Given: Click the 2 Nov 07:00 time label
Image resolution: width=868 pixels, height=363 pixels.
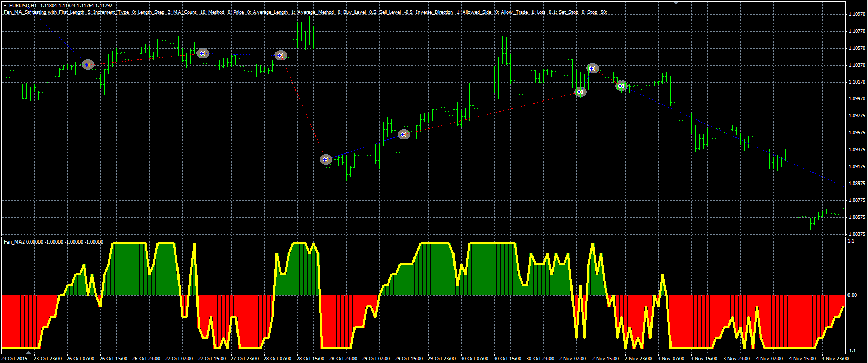Looking at the screenshot, I should pos(573,359).
